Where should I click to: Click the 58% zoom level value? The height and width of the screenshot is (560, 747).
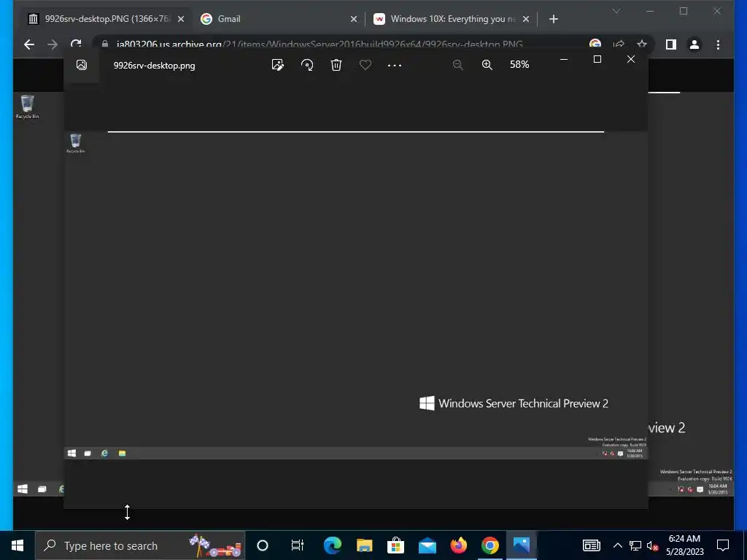tap(519, 64)
